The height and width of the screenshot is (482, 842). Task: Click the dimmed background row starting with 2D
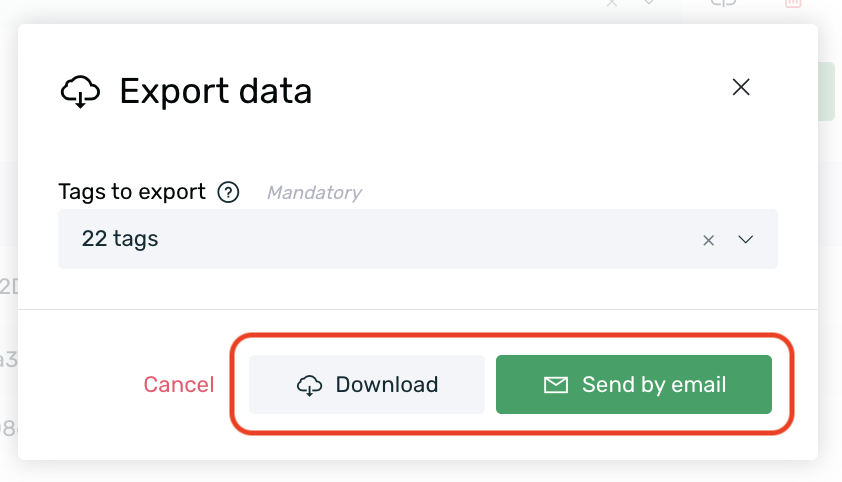9,287
